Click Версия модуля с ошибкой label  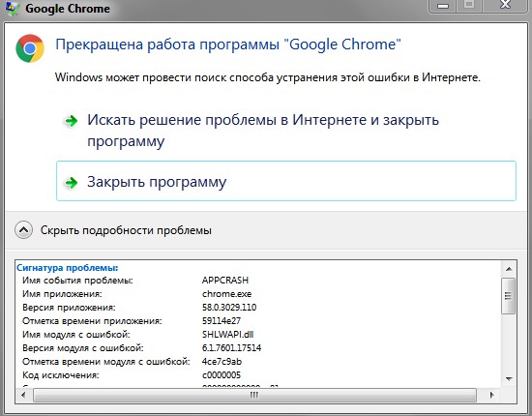(83, 348)
